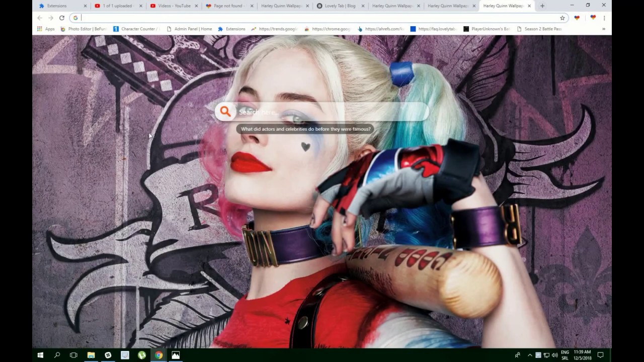Show hidden system tray icons
Screen dimensions: 644x362
530,355
